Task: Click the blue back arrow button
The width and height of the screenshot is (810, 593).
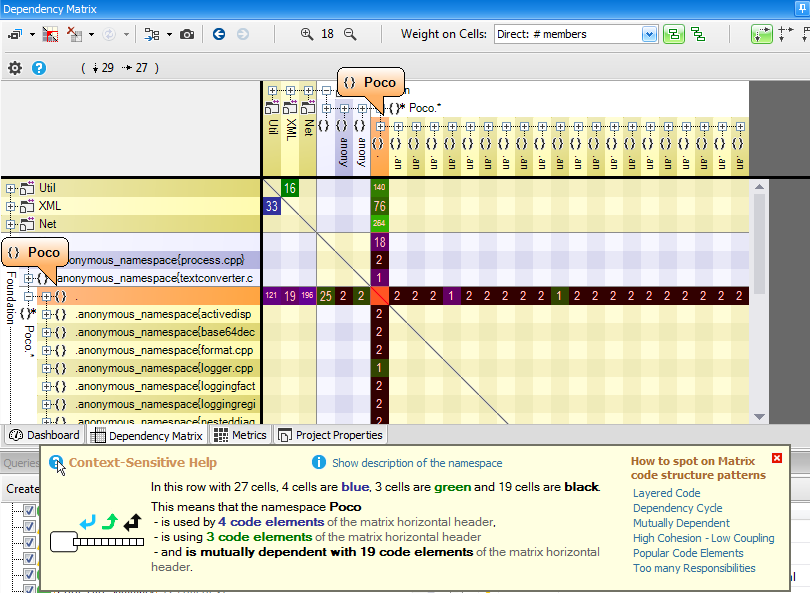Action: (219, 34)
